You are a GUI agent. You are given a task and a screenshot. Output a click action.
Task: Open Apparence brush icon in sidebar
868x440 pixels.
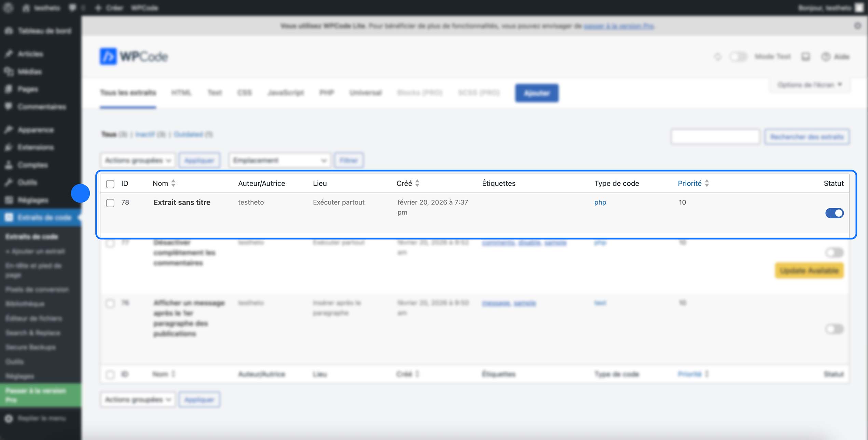click(x=9, y=130)
